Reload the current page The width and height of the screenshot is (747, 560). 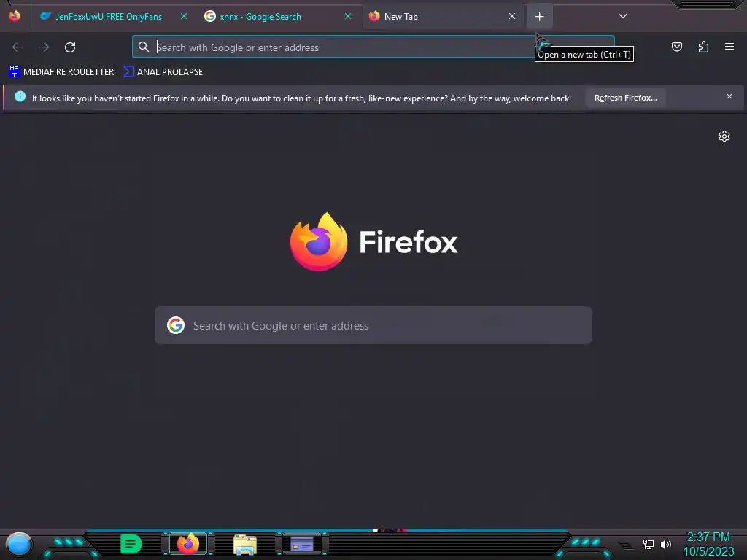pyautogui.click(x=70, y=47)
